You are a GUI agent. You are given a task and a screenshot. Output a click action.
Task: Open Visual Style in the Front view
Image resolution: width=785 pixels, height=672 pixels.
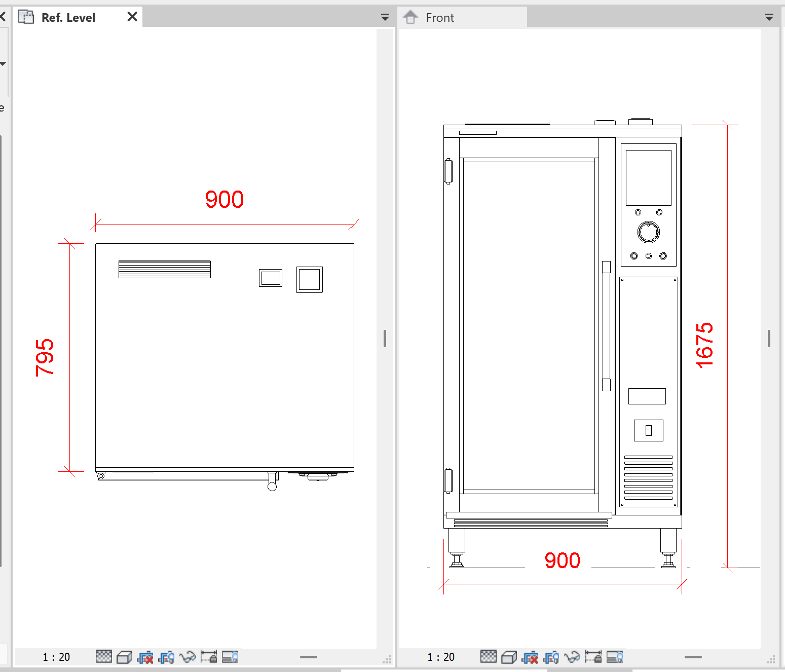point(509,657)
